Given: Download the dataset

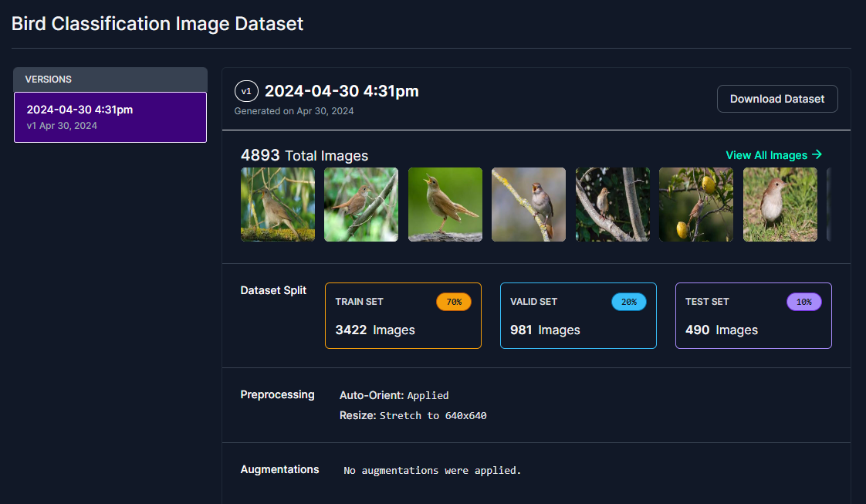Looking at the screenshot, I should [777, 99].
